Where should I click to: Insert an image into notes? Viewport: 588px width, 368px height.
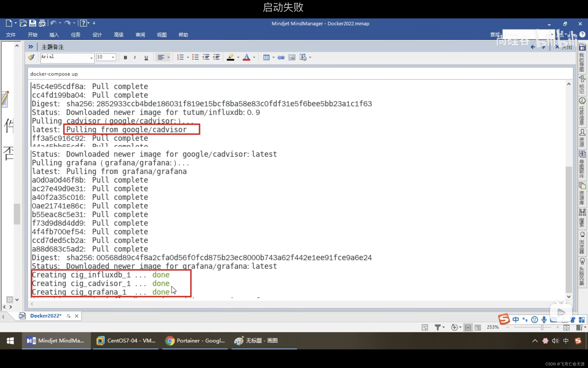click(x=292, y=57)
